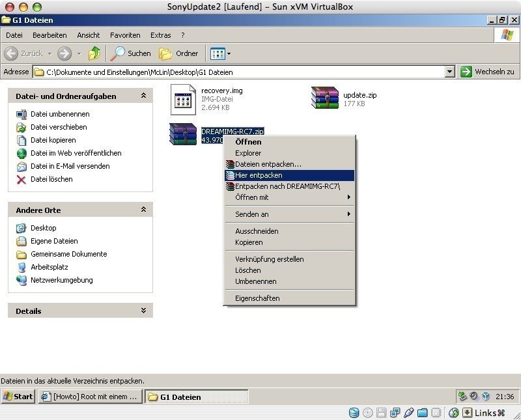The height and width of the screenshot is (420, 521).
Task: Click the Wechseln zu go button
Action: click(x=487, y=72)
